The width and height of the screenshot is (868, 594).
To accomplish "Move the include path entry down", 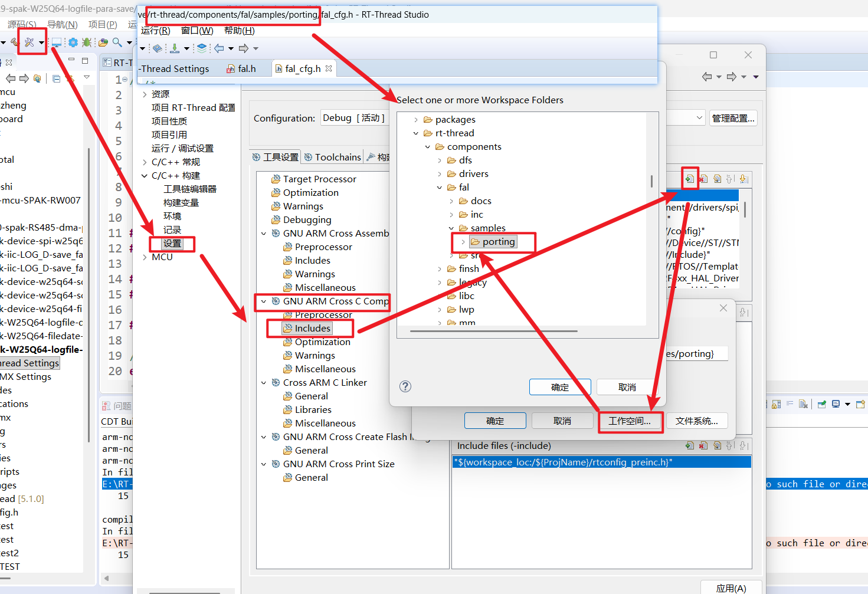I will [x=743, y=179].
